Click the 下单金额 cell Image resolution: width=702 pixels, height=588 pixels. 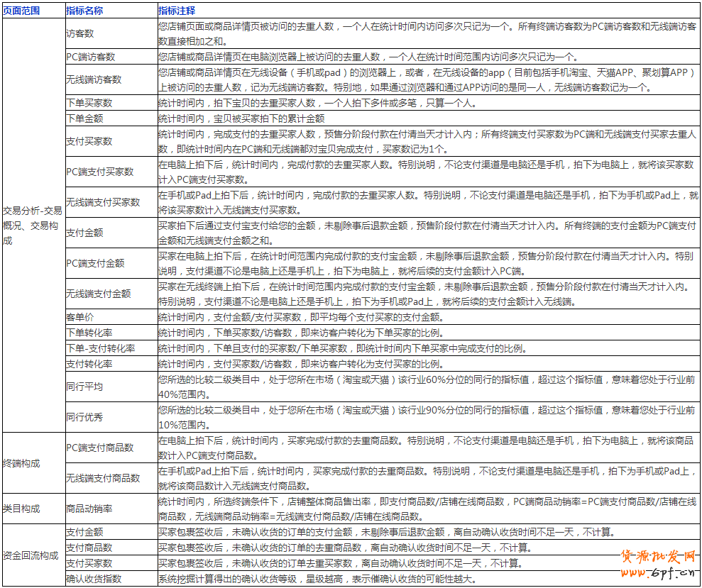111,118
